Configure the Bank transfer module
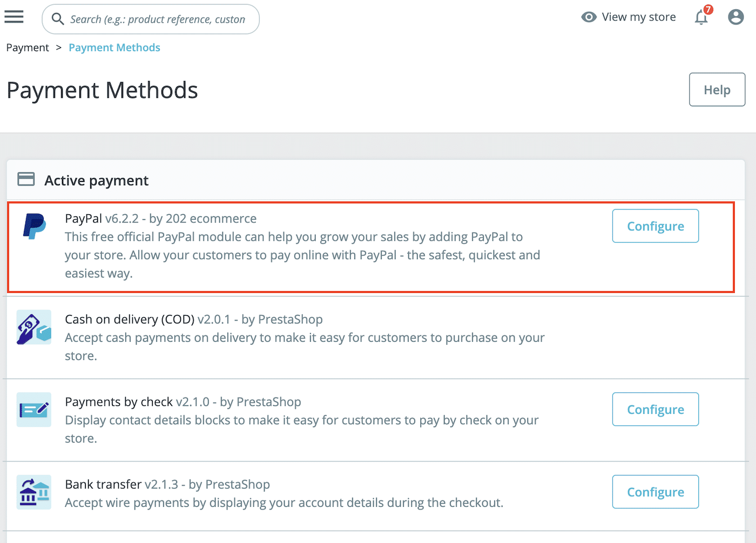Image resolution: width=756 pixels, height=543 pixels. pyautogui.click(x=655, y=492)
